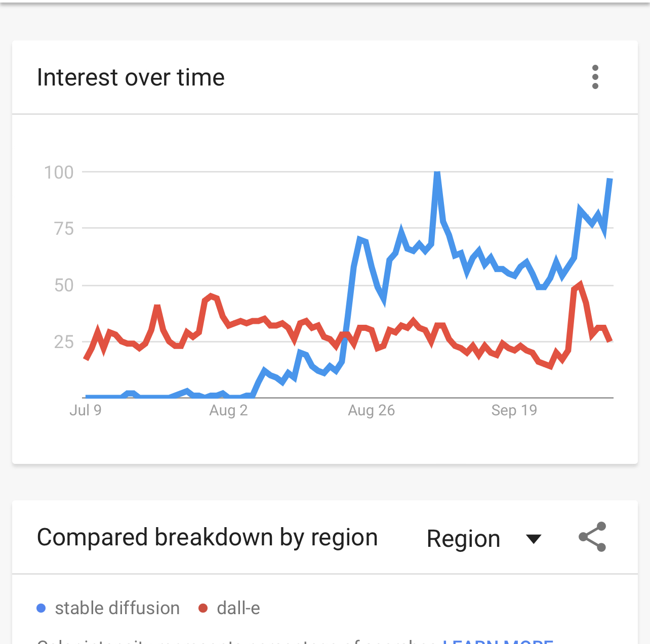Click the red legend dot for dall-e
This screenshot has width=650, height=644.
(x=203, y=608)
